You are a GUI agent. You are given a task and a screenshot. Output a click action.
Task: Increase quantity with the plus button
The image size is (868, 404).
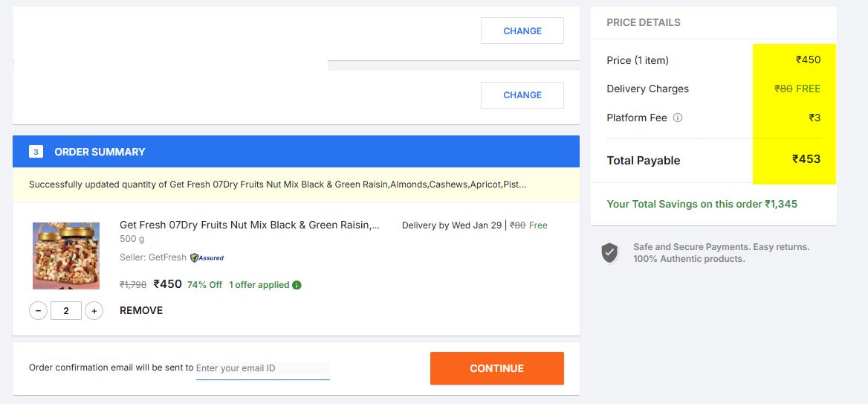point(94,311)
